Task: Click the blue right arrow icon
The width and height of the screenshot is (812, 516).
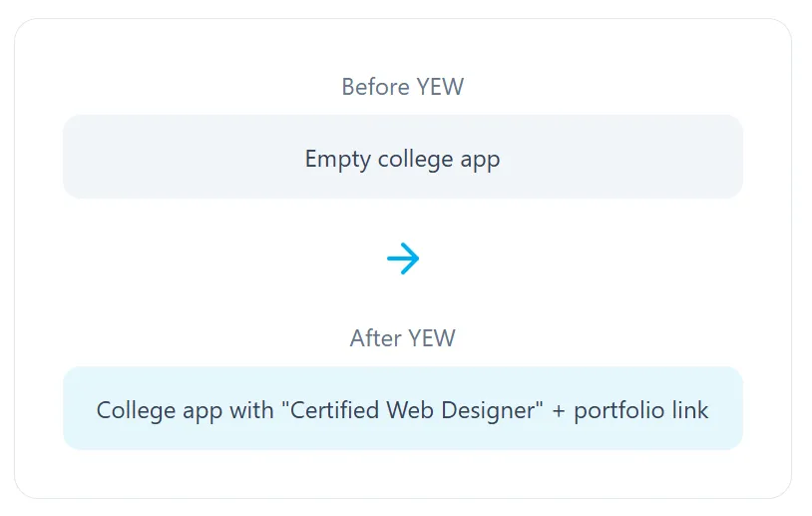Action: tap(403, 258)
